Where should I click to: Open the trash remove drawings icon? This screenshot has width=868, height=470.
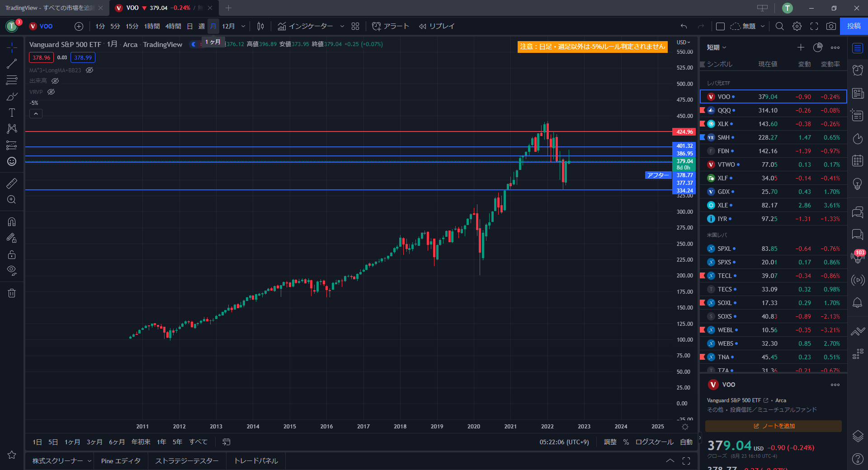[x=12, y=293]
